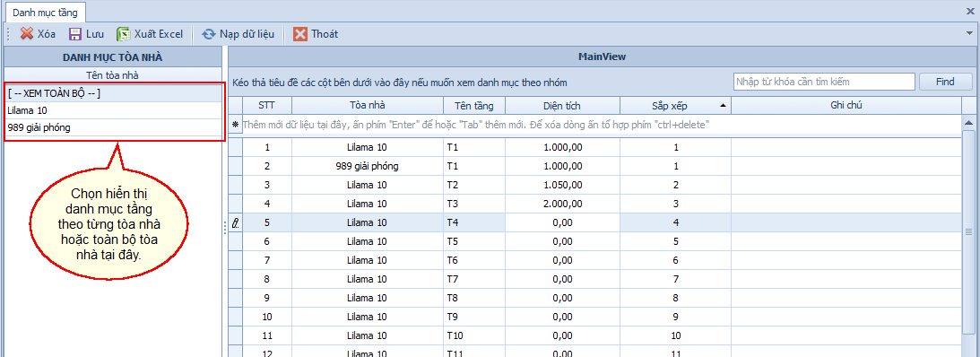Sort by the STT column header

tap(267, 106)
